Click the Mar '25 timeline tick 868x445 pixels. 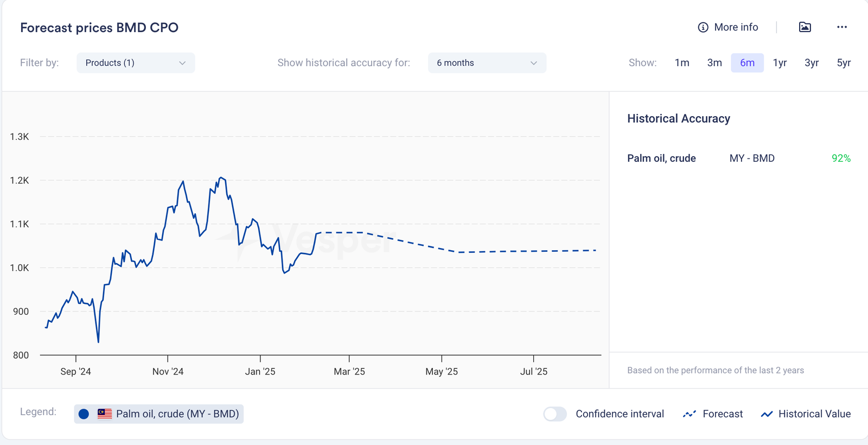349,359
